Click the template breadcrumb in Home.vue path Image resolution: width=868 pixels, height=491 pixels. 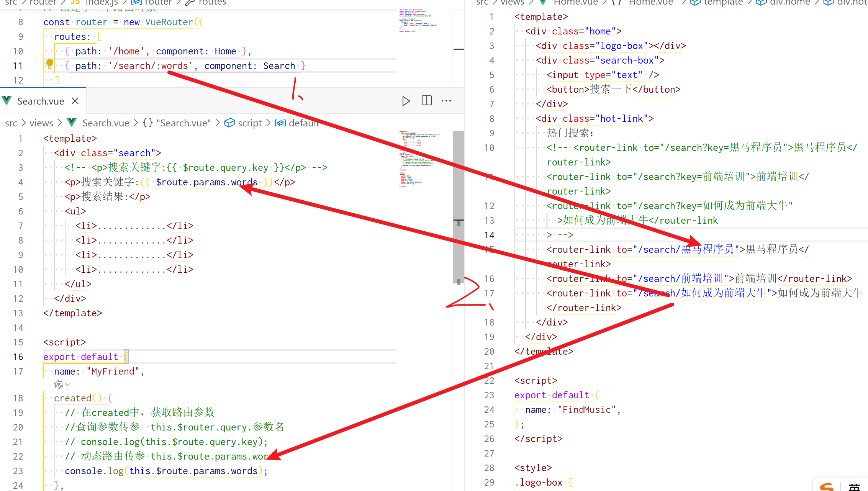click(723, 2)
